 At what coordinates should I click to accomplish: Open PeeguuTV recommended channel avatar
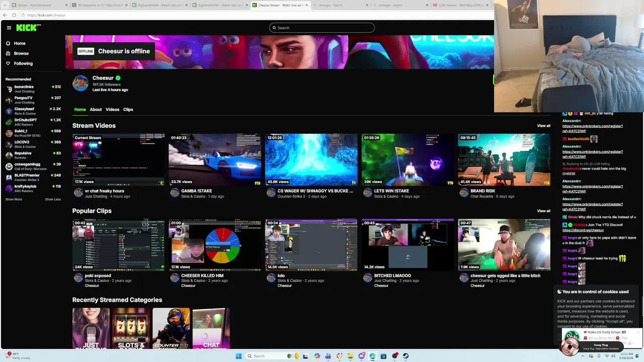point(9,100)
